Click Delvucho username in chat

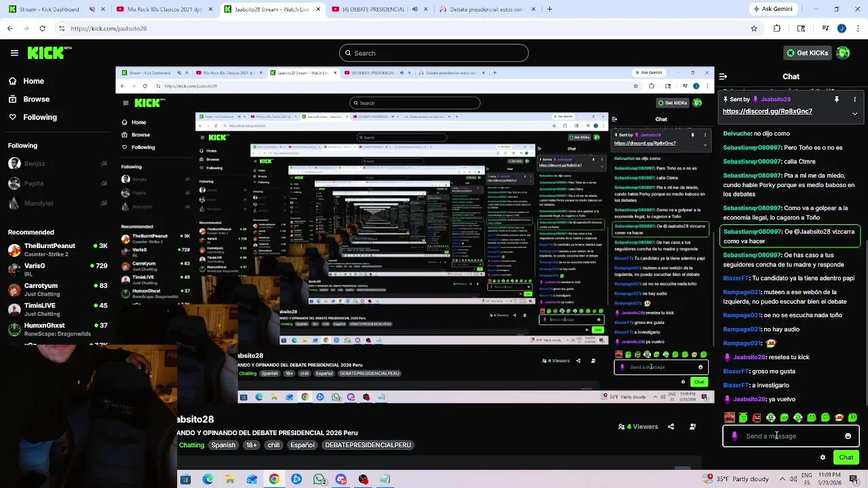736,134
